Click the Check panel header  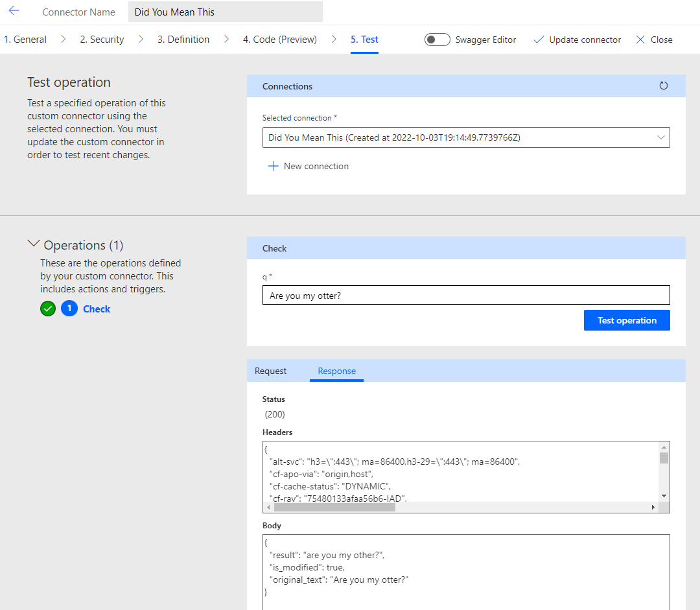[466, 248]
